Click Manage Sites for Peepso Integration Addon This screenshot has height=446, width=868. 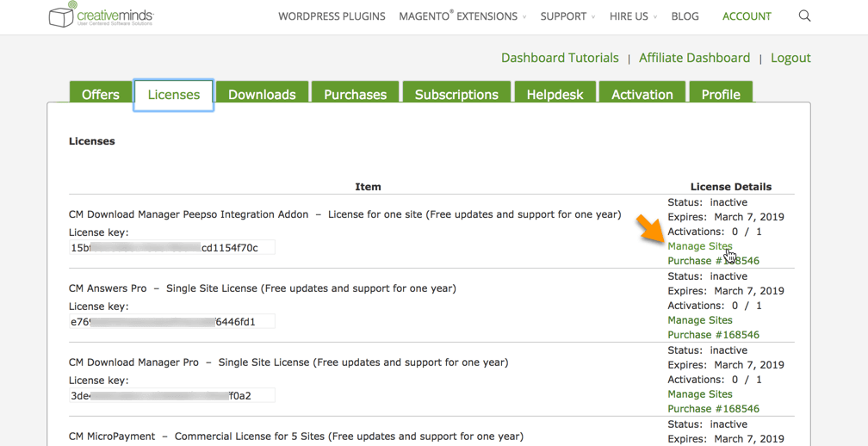(x=699, y=246)
